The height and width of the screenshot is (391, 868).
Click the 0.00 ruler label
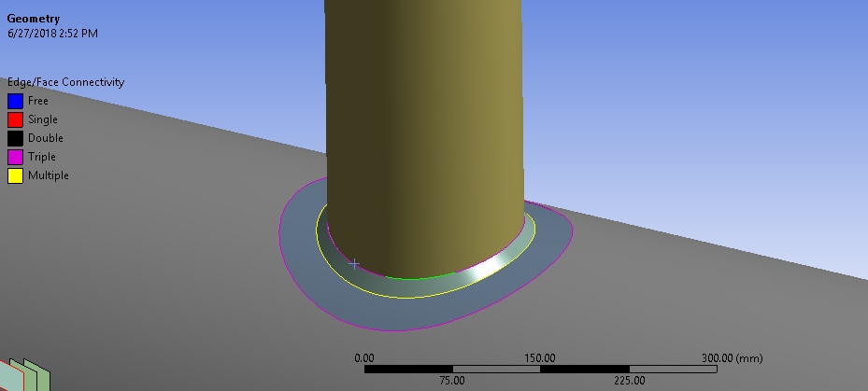(x=363, y=358)
